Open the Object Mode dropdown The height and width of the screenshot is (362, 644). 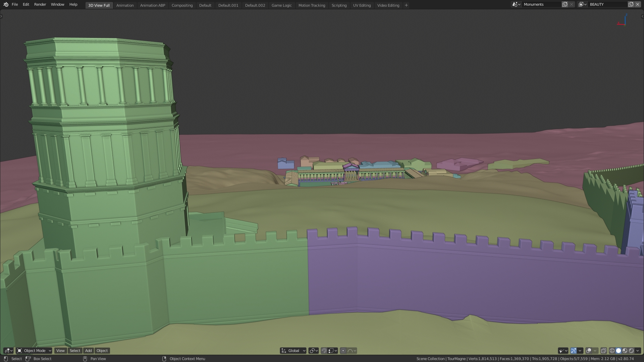pos(34,351)
